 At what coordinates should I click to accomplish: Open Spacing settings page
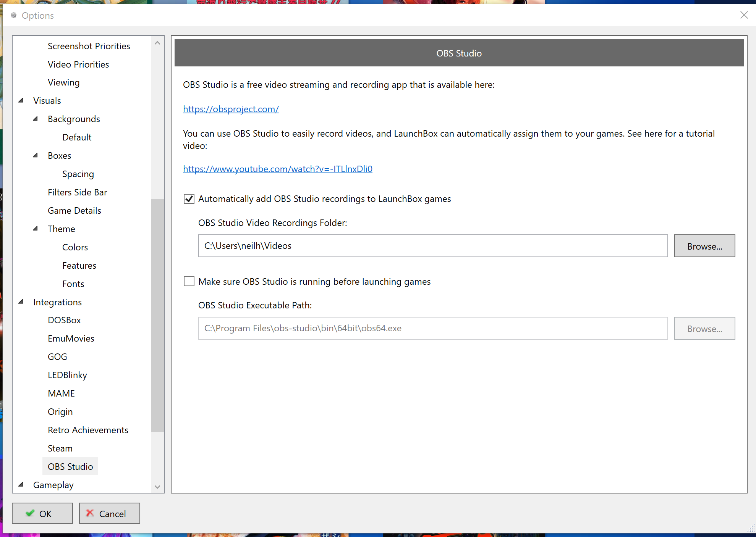coord(78,174)
